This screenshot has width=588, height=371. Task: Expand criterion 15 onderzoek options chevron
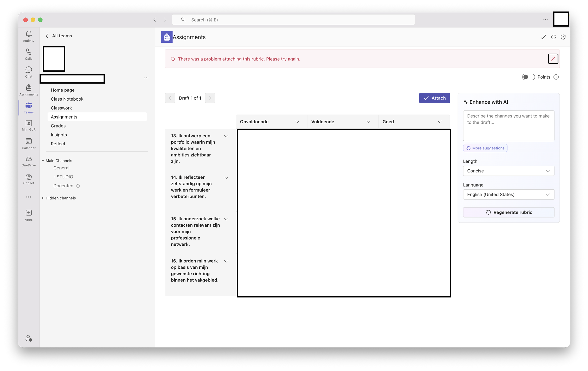[x=226, y=219]
